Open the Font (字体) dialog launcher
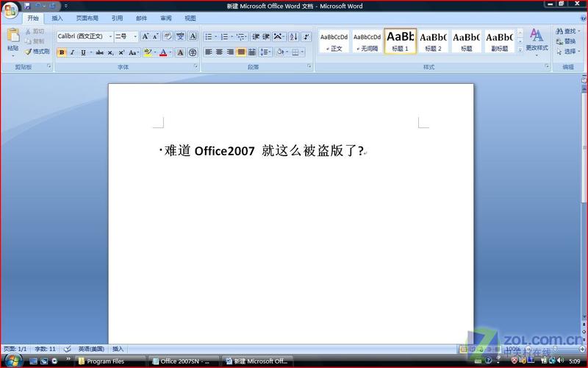The image size is (588, 368). (196, 66)
